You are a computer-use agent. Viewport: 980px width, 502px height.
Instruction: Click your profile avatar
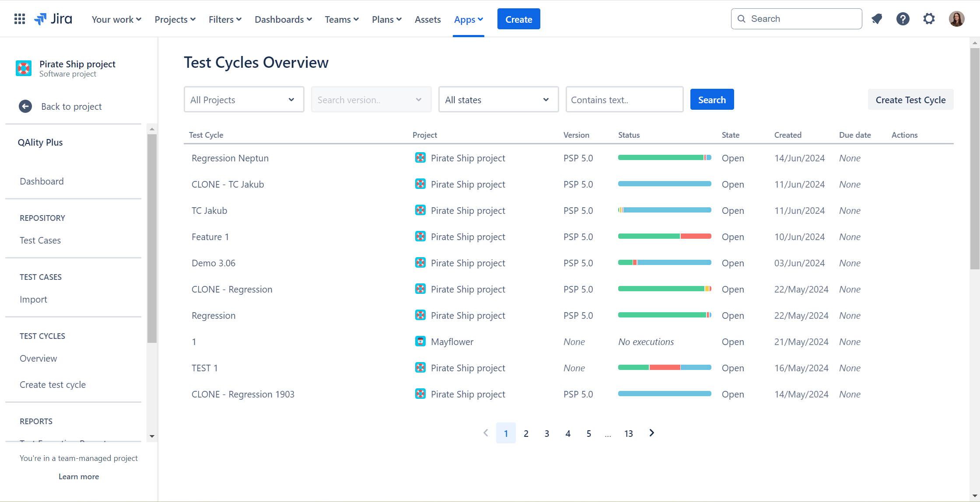956,18
